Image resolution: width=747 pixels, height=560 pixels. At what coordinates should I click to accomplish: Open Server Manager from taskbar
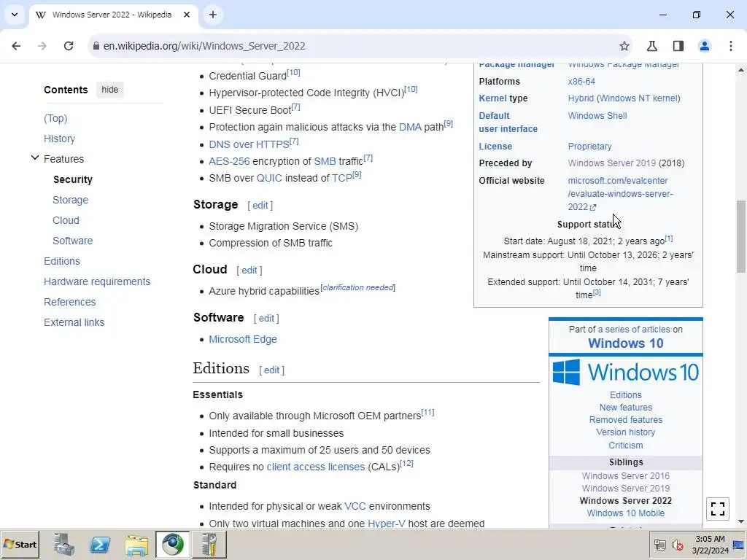coord(64,544)
